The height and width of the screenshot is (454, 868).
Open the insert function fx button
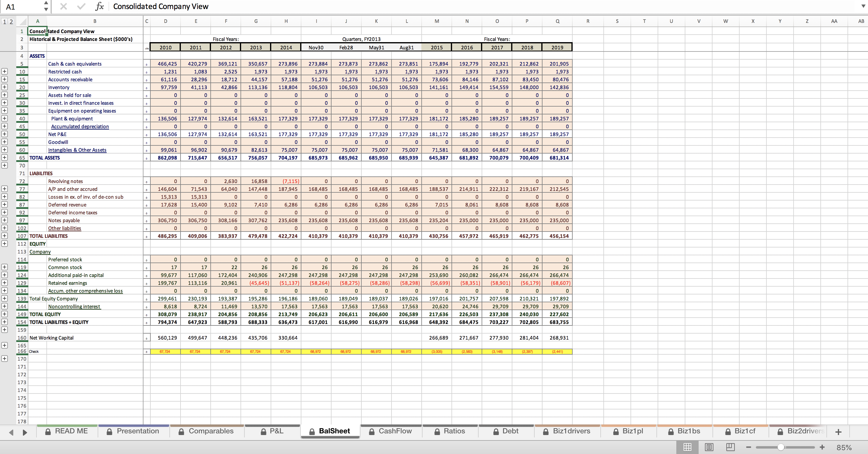(x=99, y=6)
